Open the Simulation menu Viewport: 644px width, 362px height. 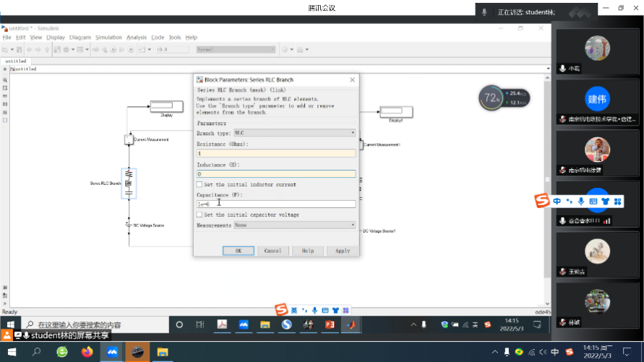pos(108,38)
